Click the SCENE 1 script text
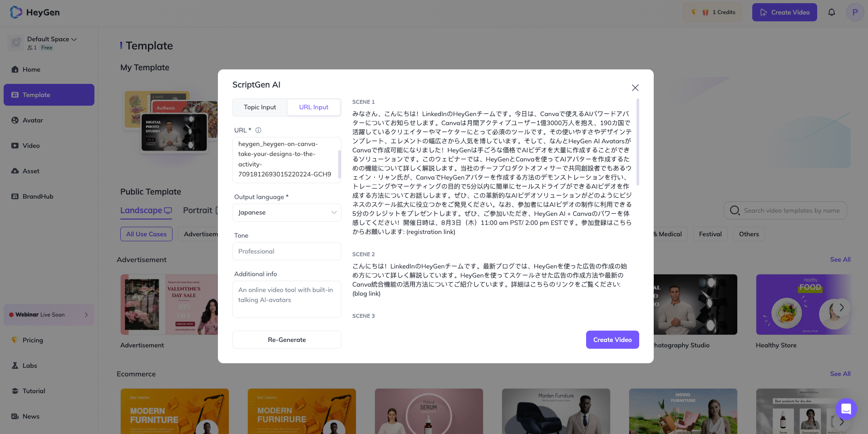Screen dimensions: 868x434 492,173
